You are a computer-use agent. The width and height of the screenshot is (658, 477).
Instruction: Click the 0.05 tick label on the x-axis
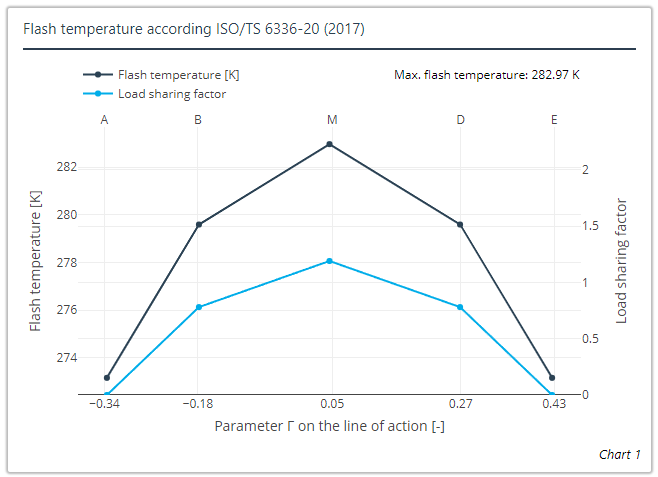pyautogui.click(x=331, y=404)
